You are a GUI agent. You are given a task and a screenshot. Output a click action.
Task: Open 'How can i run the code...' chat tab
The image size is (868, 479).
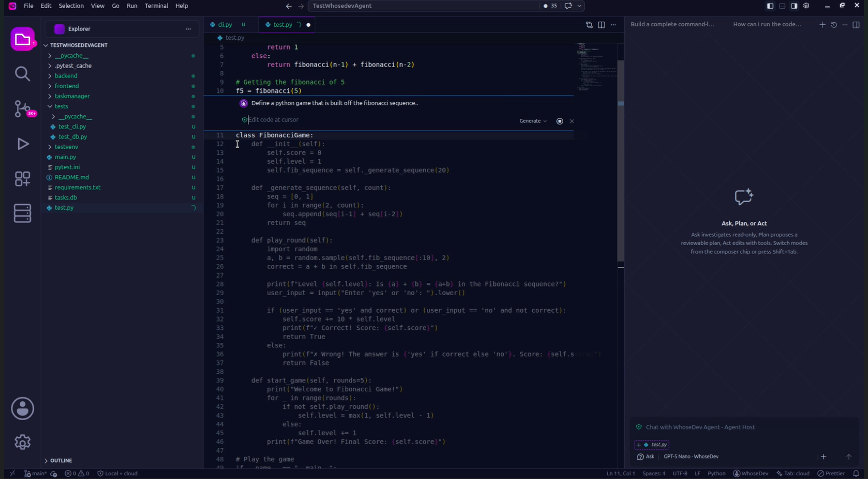pos(767,24)
